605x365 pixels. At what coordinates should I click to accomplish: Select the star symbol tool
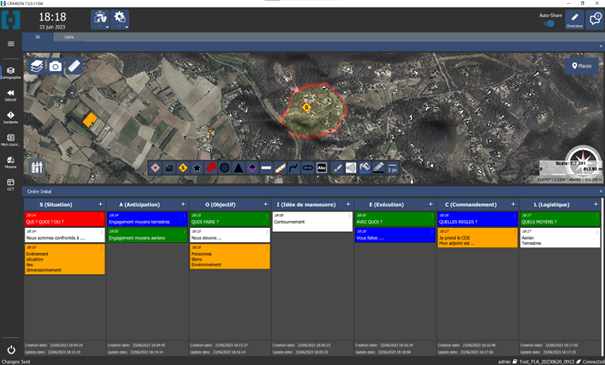click(x=197, y=168)
